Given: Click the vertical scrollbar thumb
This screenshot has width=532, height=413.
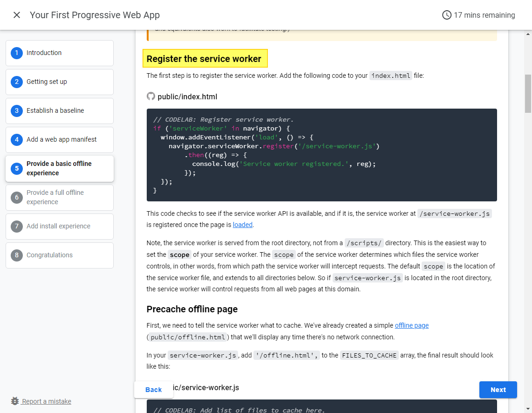Looking at the screenshot, I should 528,94.
